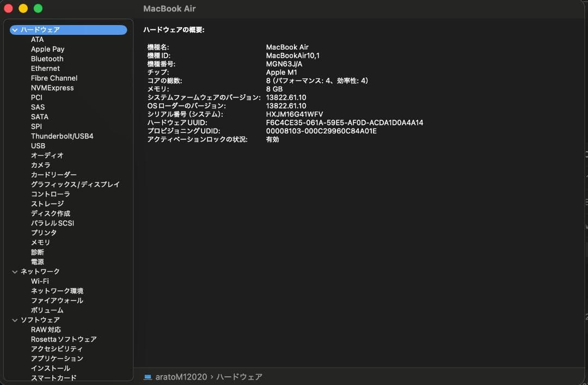Select PCI in the sidebar
This screenshot has height=385, width=588.
(36, 97)
